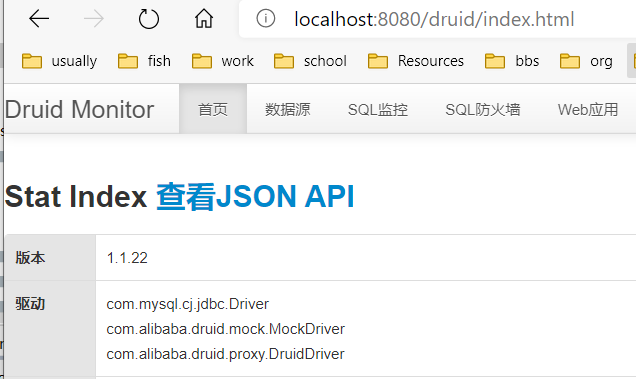This screenshot has width=636, height=379.
Task: Open the bbs bookmarks folder
Action: coord(512,61)
